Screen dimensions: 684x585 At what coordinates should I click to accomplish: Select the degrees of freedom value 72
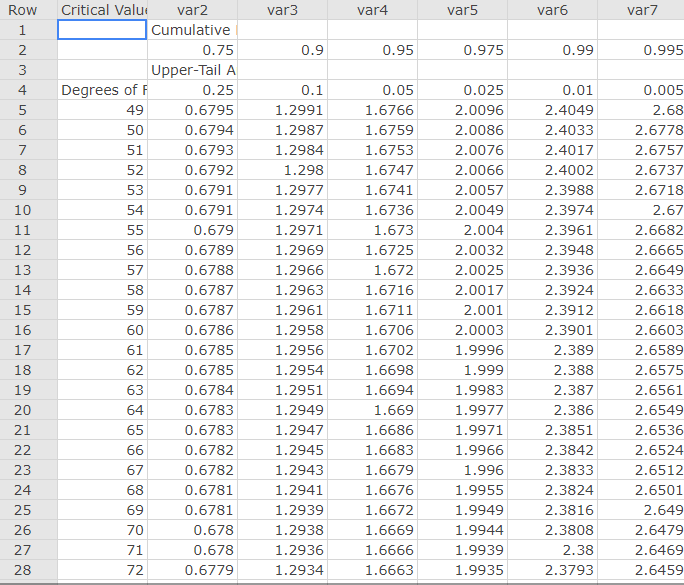(102, 570)
